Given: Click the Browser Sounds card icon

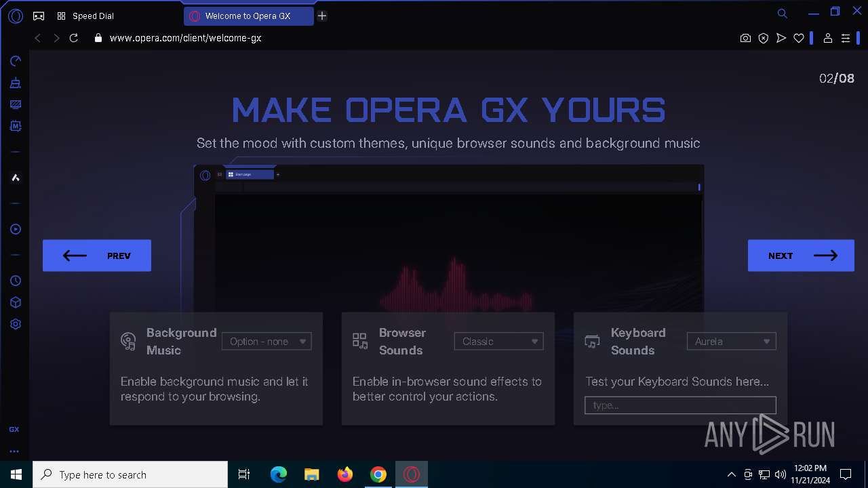Looking at the screenshot, I should pyautogui.click(x=360, y=340).
